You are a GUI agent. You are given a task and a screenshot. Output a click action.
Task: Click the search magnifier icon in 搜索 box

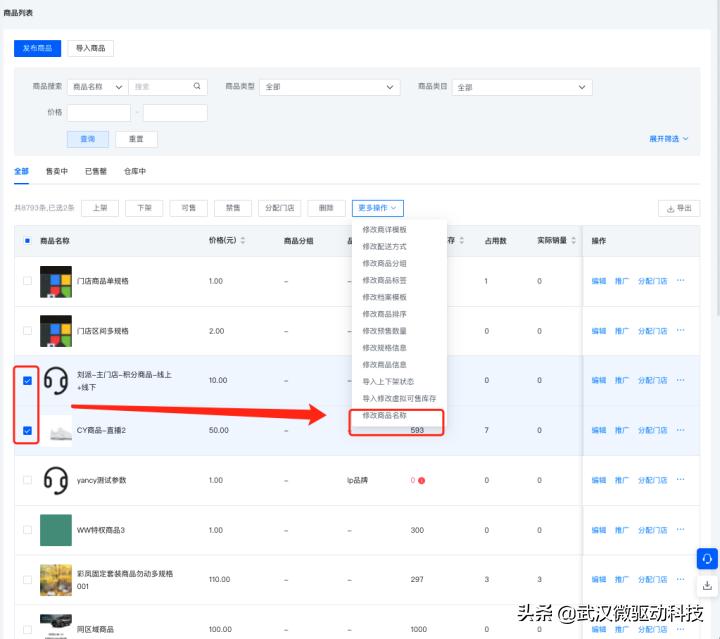(x=197, y=87)
